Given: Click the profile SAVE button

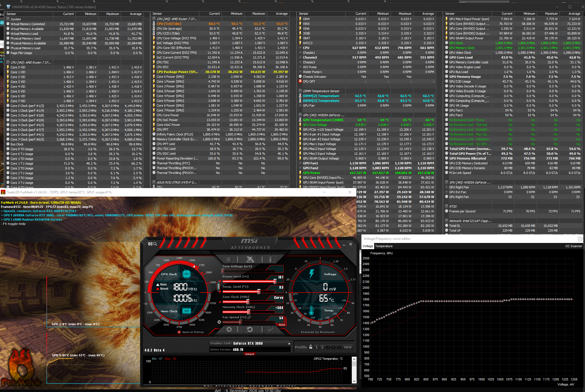Looking at the screenshot, I should click(348, 347).
